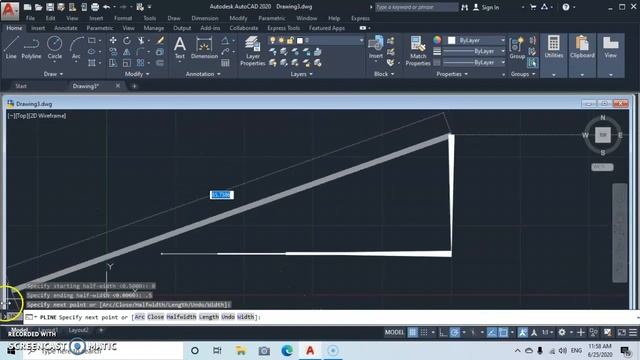640x360 pixels.
Task: Open the Parametric menu in menu bar
Action: [x=272, y=18]
